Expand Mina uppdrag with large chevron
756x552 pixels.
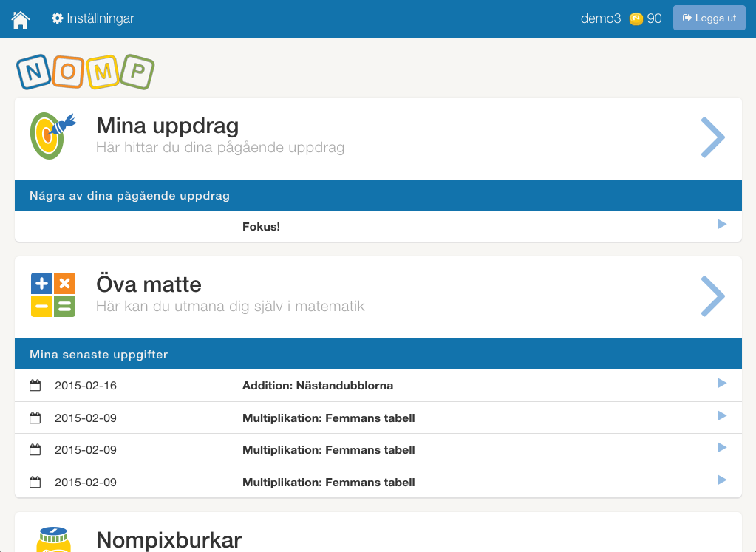tap(712, 137)
